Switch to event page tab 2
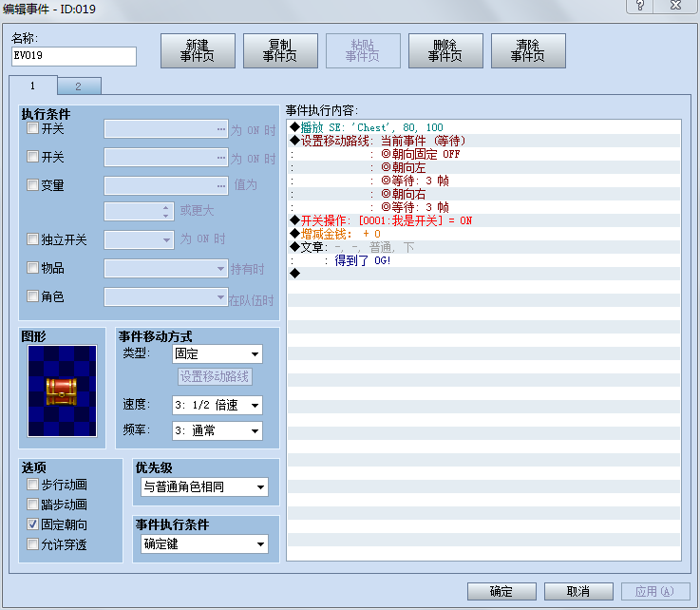The width and height of the screenshot is (700, 610). click(79, 86)
